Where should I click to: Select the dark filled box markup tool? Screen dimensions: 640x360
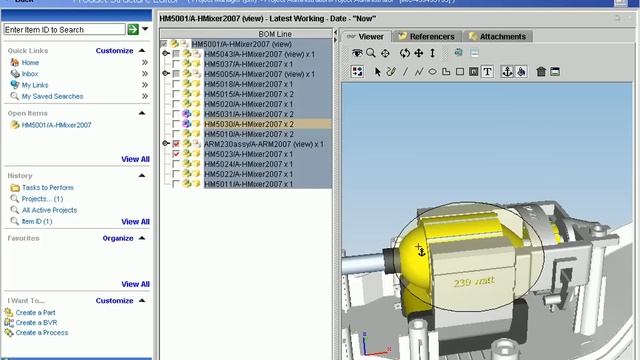473,72
